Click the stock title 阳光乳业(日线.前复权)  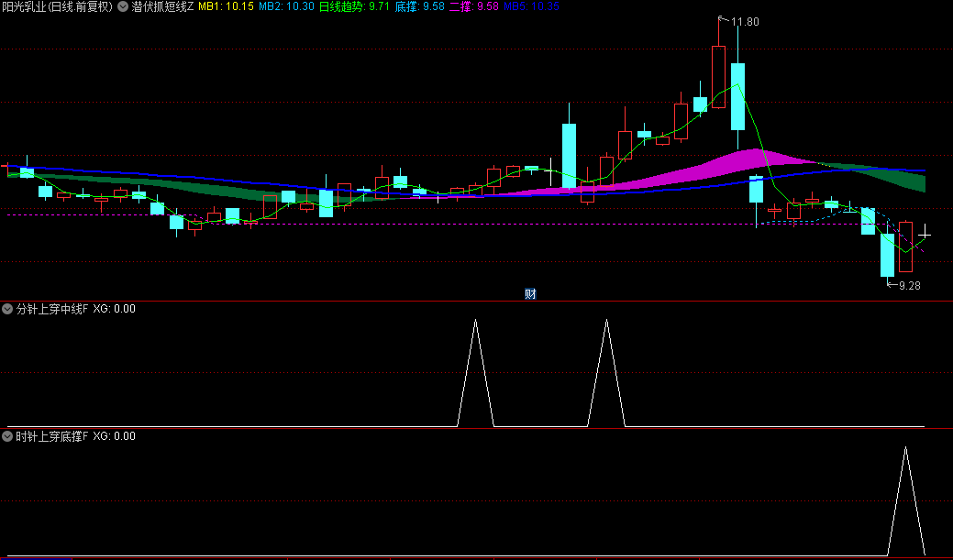click(x=57, y=6)
